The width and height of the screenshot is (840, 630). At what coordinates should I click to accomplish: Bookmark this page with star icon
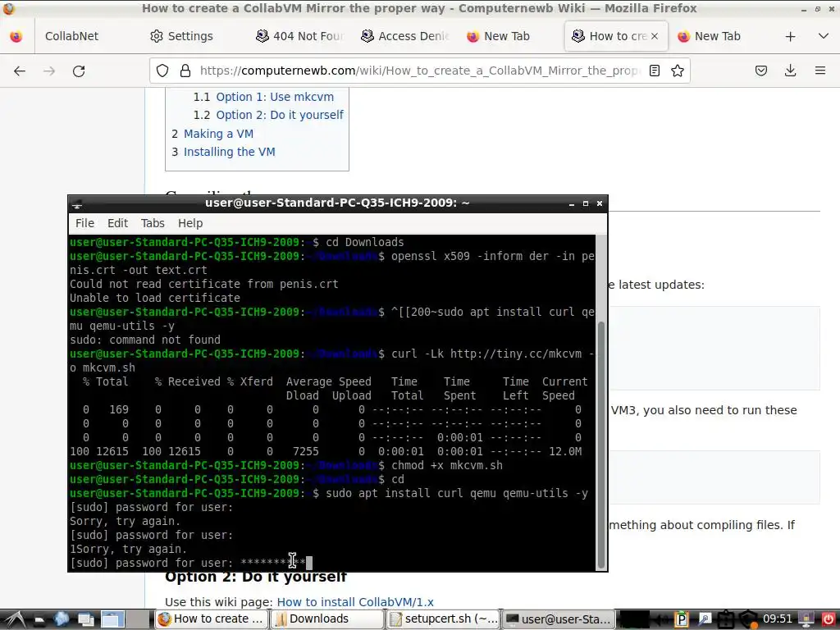pos(678,71)
